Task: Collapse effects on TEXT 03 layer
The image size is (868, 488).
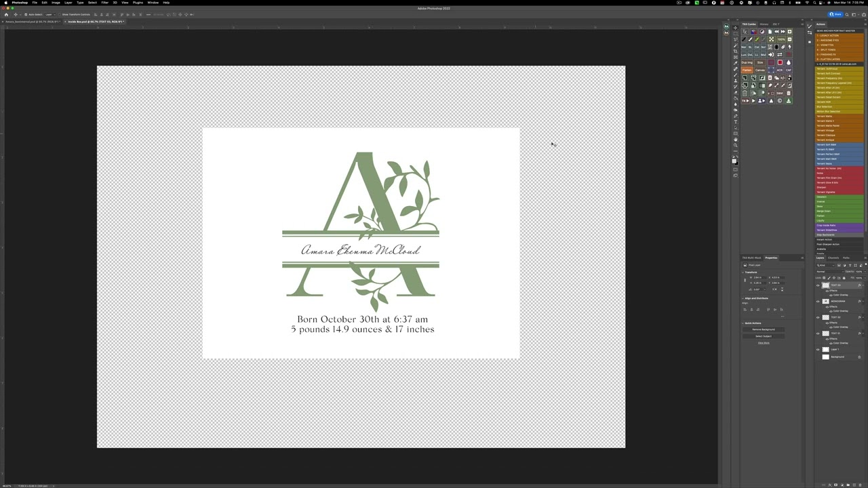Action: click(863, 285)
